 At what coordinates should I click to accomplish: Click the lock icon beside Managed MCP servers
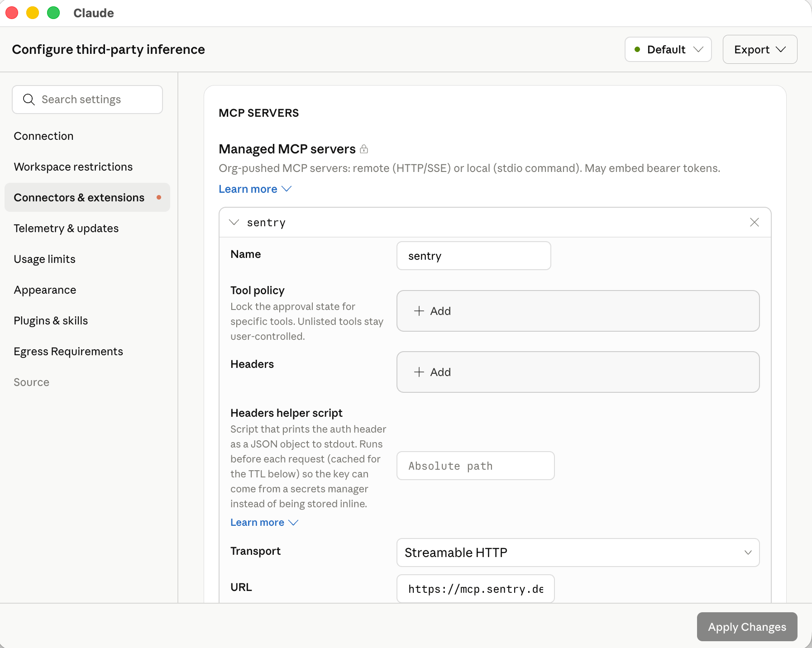pyautogui.click(x=364, y=149)
